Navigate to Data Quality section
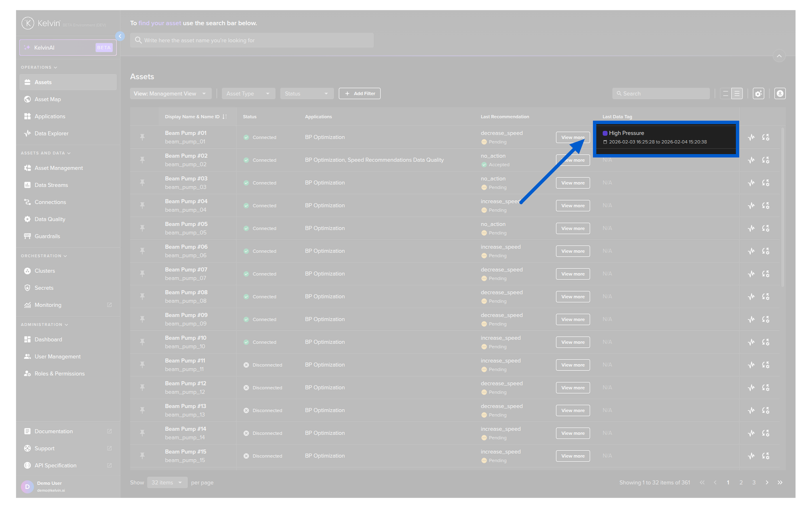Image resolution: width=812 pixels, height=508 pixels. [x=50, y=219]
